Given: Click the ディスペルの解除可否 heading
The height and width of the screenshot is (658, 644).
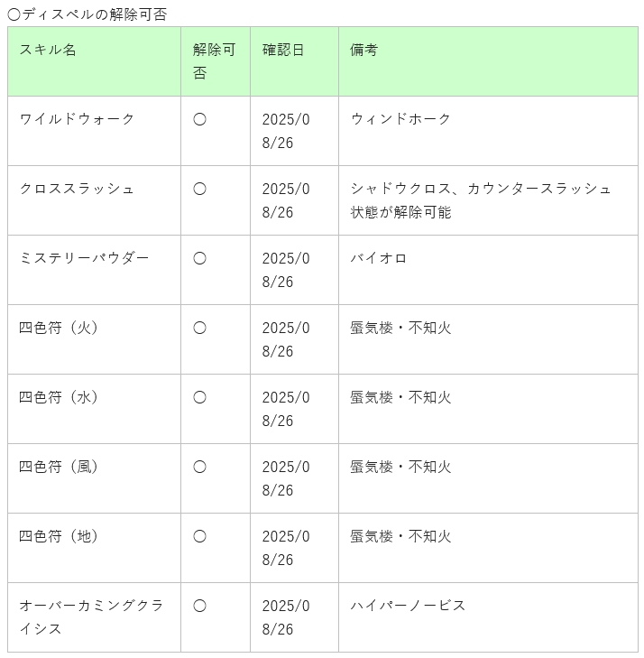Looking at the screenshot, I should (87, 14).
